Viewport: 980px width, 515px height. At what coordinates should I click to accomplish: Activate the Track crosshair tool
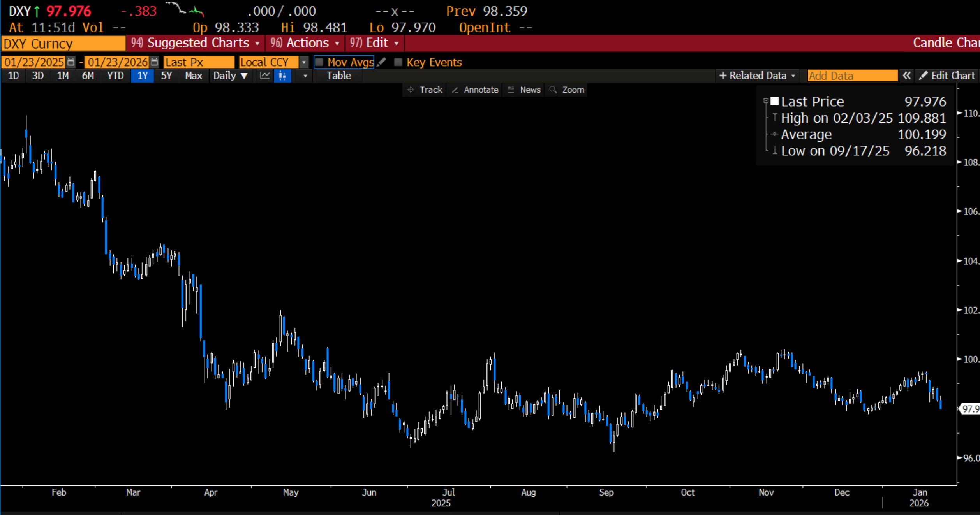[425, 90]
